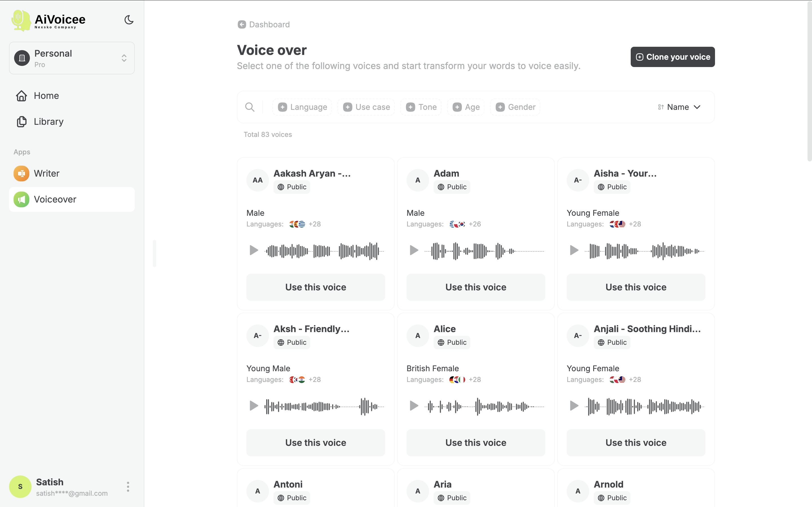Open search in the voice filter bar
Viewport: 812px width, 507px height.
pyautogui.click(x=250, y=107)
